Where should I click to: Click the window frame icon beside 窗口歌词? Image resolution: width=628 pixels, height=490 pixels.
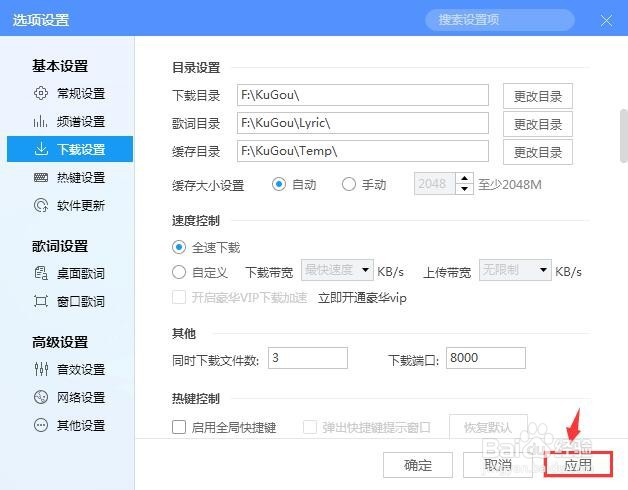coord(41,301)
